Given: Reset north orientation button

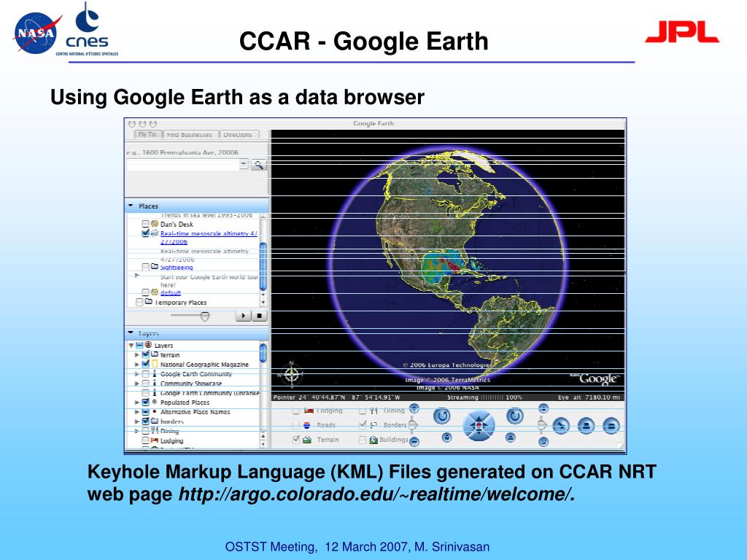Looking at the screenshot, I should click(x=446, y=437).
